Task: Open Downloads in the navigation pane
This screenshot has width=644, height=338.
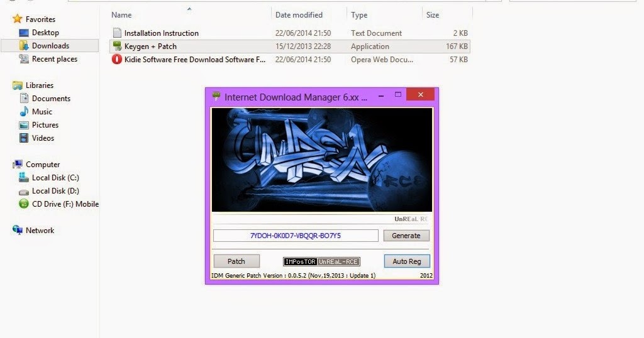Action: pyautogui.click(x=50, y=45)
